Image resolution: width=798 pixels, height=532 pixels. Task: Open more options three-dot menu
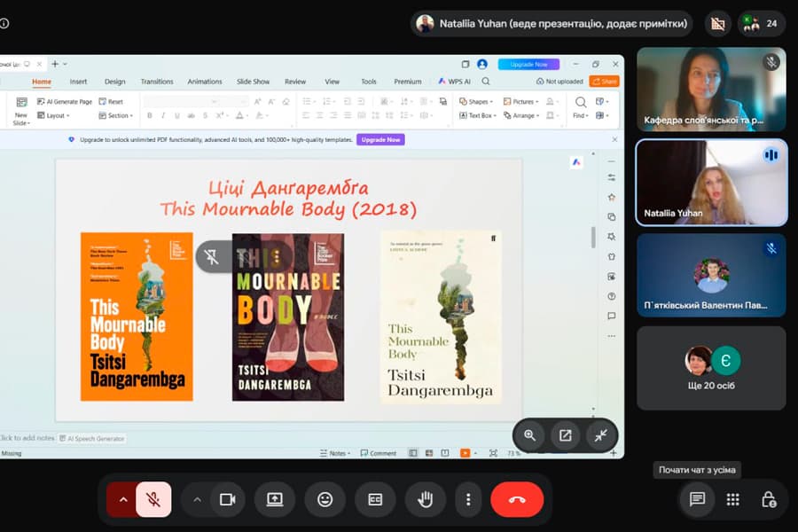(468, 499)
